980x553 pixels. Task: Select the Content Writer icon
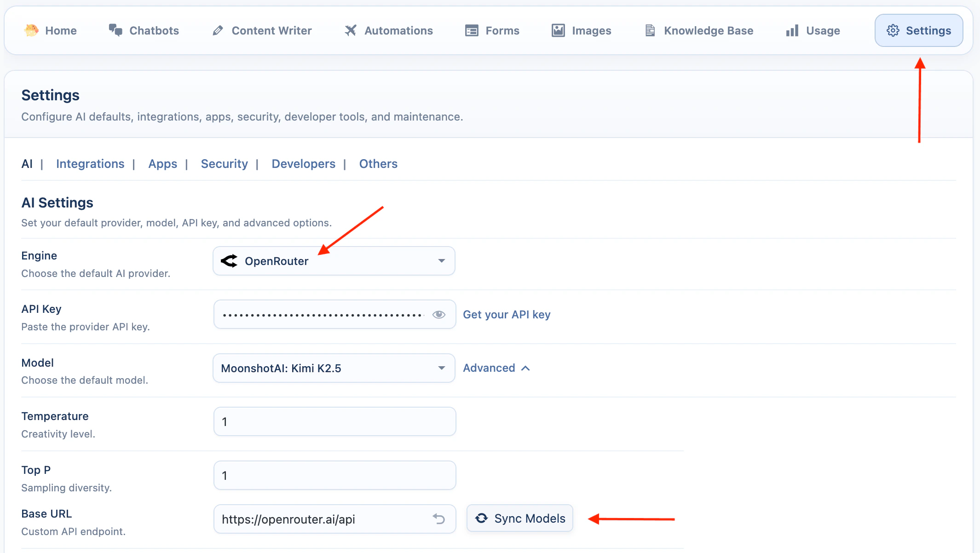tap(217, 30)
